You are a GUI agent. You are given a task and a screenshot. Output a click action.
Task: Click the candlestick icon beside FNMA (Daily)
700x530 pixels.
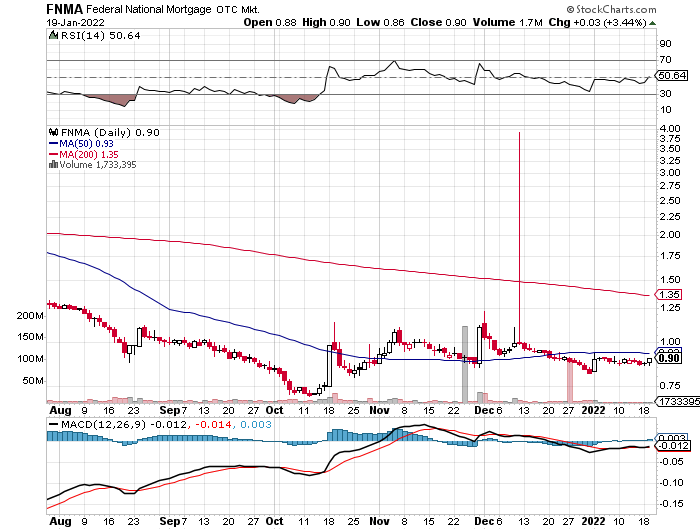point(54,132)
